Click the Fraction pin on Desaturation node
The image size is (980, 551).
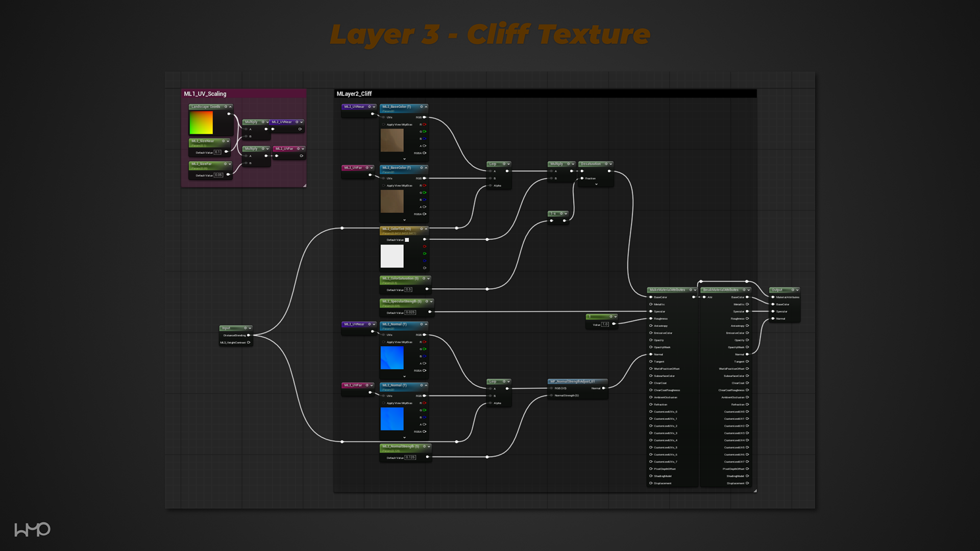click(582, 178)
